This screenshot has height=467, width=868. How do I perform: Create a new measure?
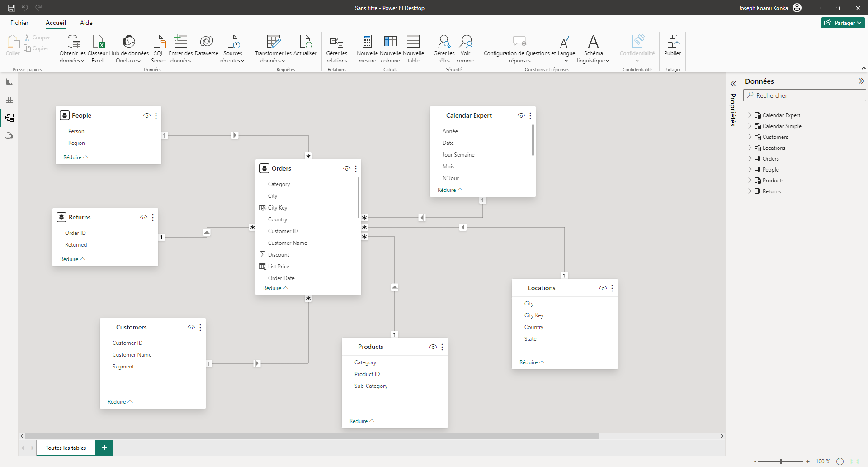click(x=367, y=48)
